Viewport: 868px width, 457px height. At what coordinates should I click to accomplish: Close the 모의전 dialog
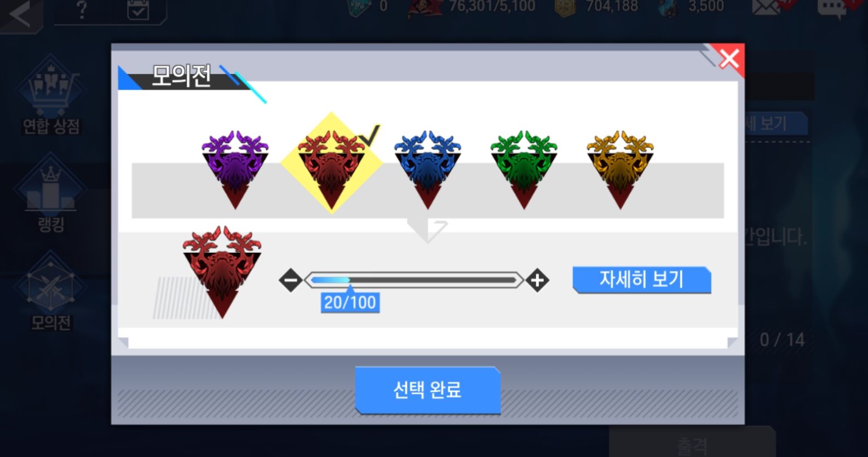[x=728, y=59]
